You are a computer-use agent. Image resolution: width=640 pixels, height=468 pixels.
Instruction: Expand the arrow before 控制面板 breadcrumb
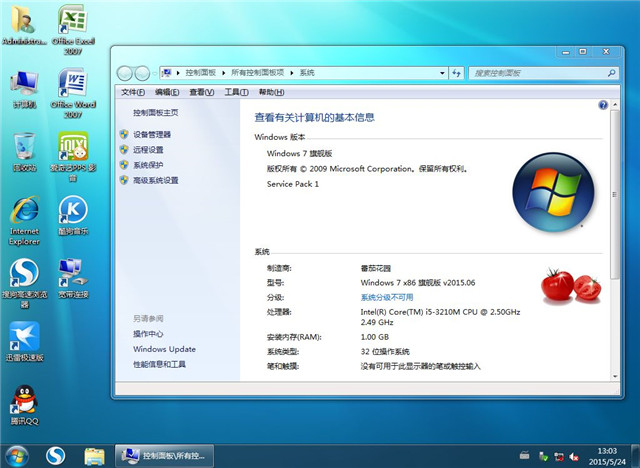coord(178,73)
